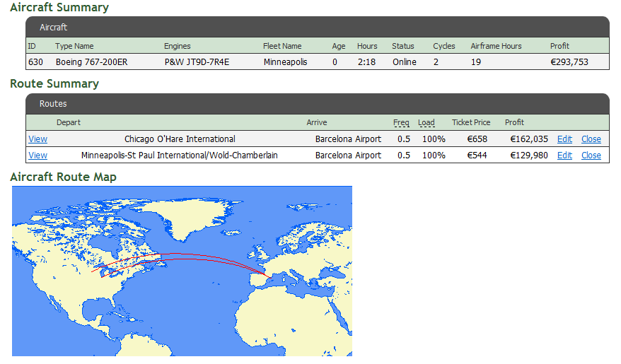Click the Minneapolis fleet name cell

pos(285,62)
